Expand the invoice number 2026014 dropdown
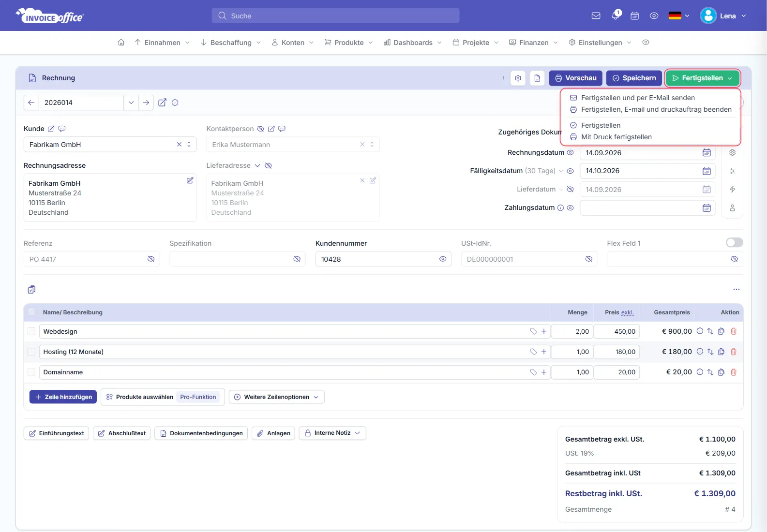Screen dimensions: 767x532 click(x=131, y=103)
